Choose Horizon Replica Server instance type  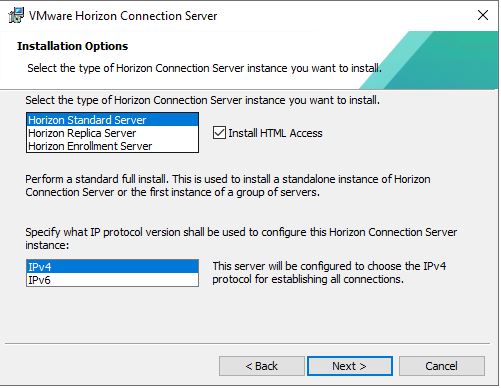(112, 133)
